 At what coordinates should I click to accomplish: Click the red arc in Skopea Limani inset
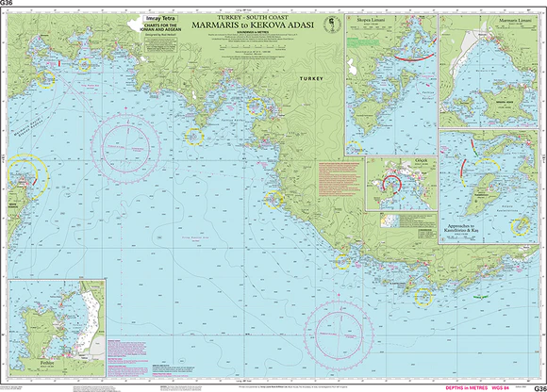[414, 57]
